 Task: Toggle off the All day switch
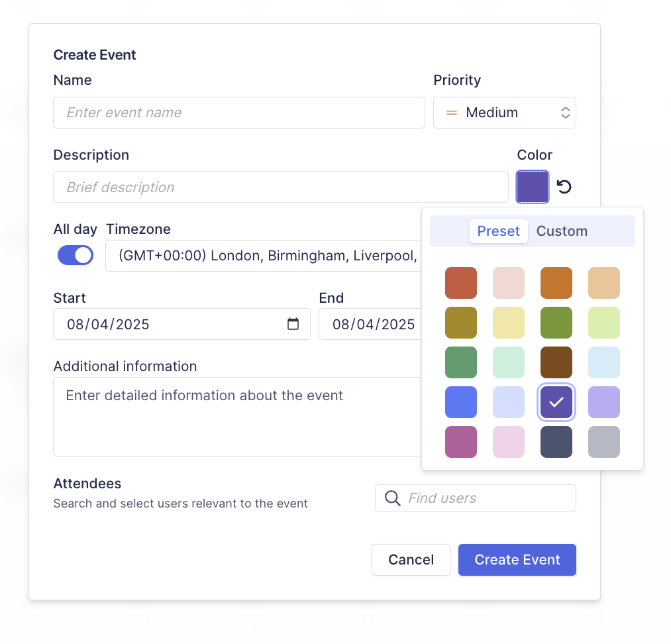pos(75,255)
